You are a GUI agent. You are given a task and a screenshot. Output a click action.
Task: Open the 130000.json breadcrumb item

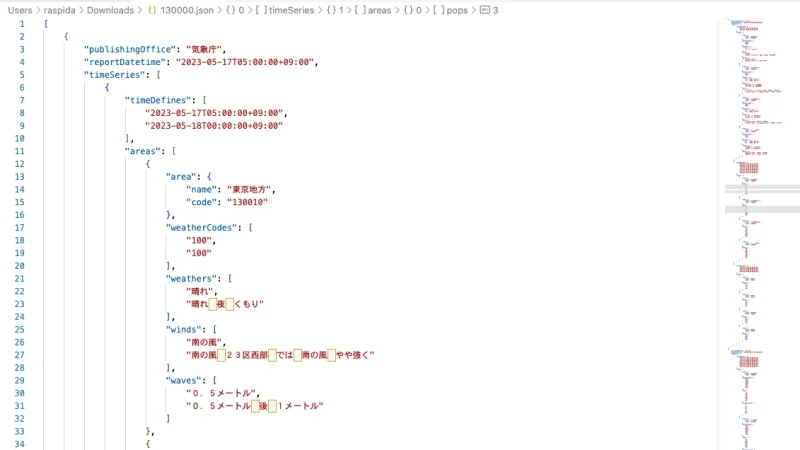187,10
